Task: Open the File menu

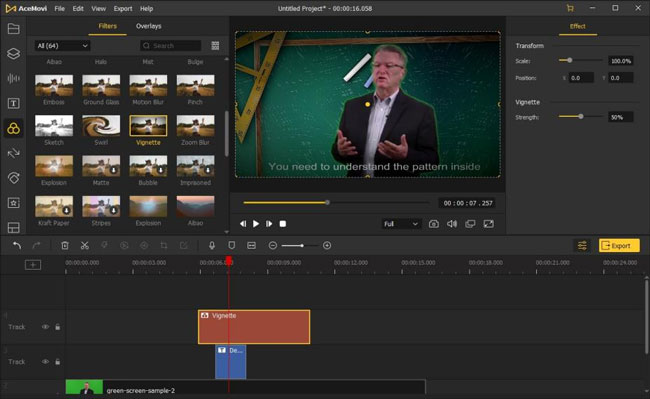Action: pos(59,8)
